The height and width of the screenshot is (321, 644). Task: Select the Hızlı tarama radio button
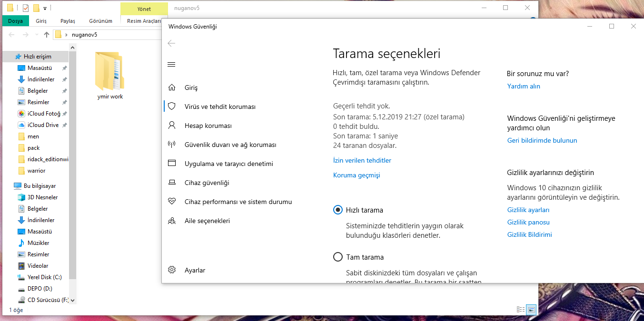338,210
